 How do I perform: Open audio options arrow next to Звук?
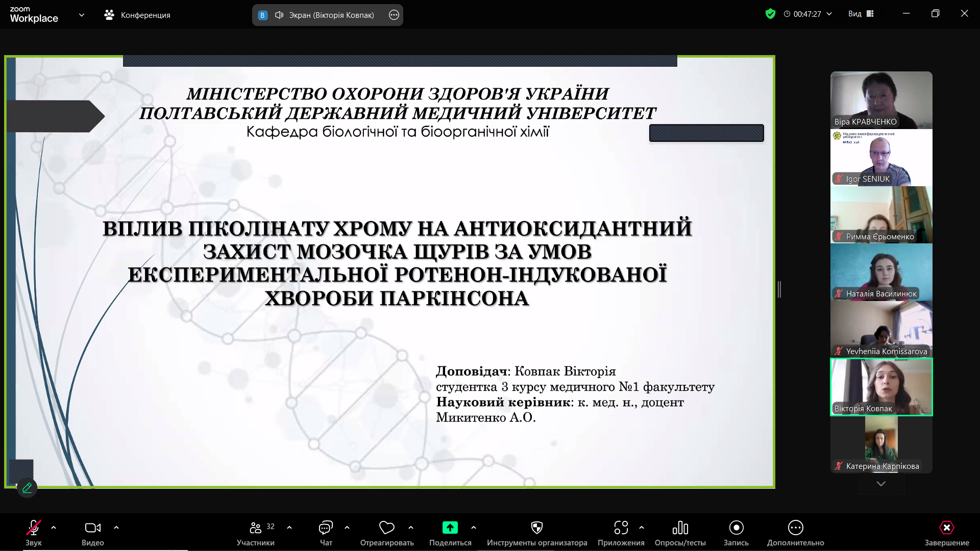pos(54,528)
